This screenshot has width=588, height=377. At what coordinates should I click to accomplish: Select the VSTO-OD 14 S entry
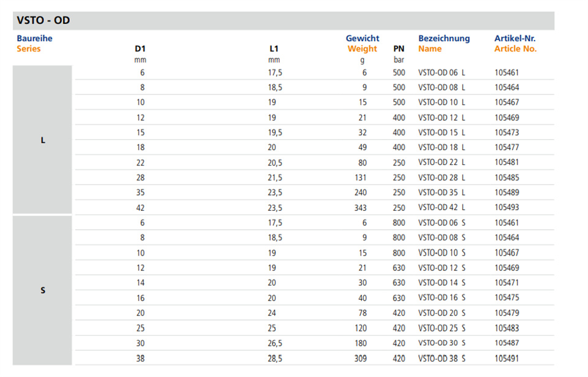(x=442, y=283)
